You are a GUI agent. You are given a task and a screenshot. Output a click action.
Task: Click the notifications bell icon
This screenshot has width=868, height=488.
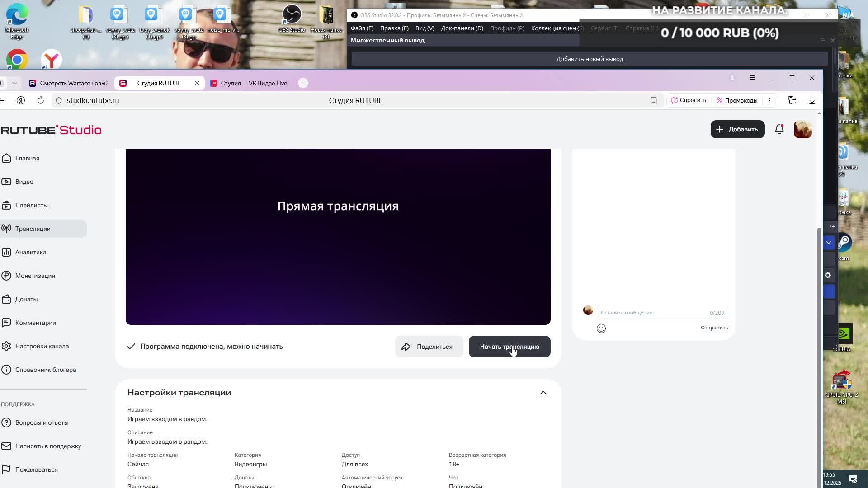779,130
